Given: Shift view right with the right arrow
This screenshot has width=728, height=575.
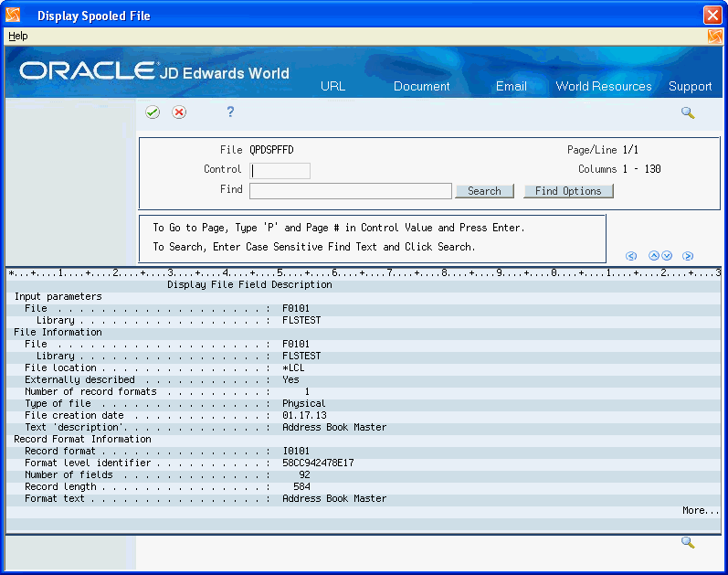Looking at the screenshot, I should (x=688, y=256).
